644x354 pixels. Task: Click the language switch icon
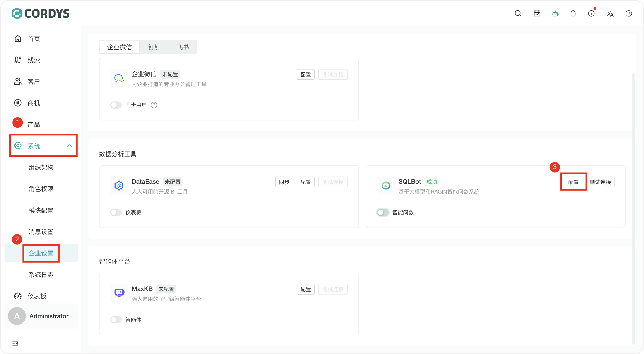(x=610, y=13)
